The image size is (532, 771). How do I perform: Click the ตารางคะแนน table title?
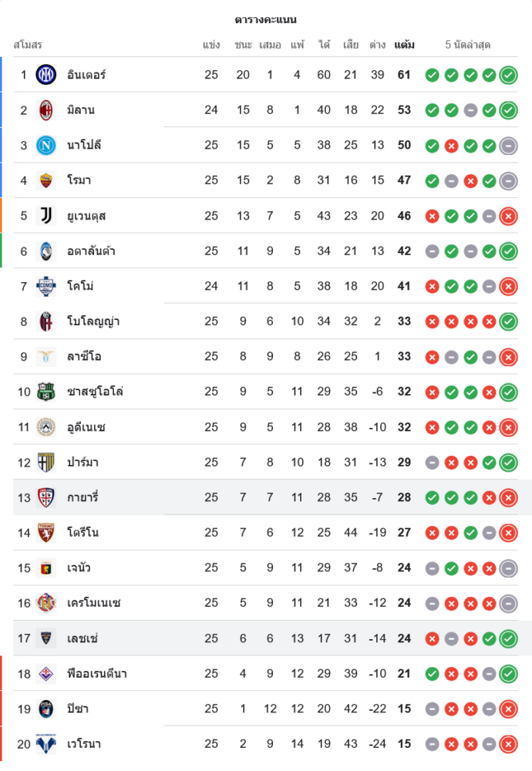(266, 19)
